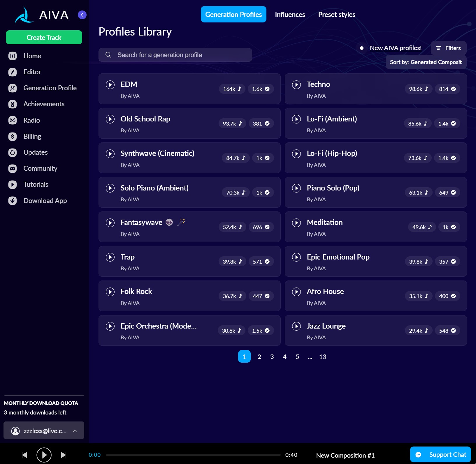Go to page 13 of profiles
The width and height of the screenshot is (476, 464).
tap(323, 357)
